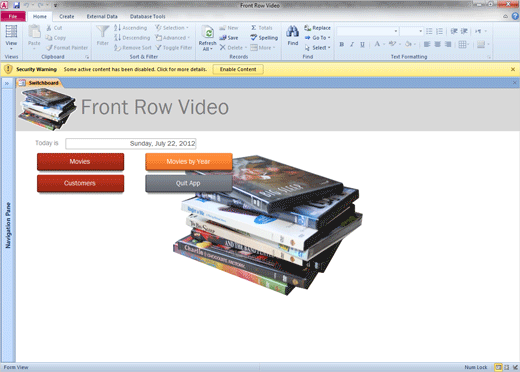This screenshot has height=372, width=520.
Task: Click the Filter funnel icon
Action: click(x=102, y=32)
